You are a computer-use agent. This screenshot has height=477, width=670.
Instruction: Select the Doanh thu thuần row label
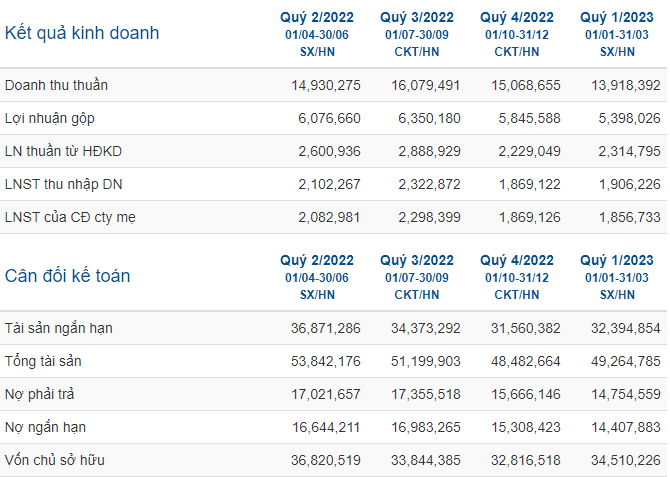pyautogui.click(x=56, y=85)
